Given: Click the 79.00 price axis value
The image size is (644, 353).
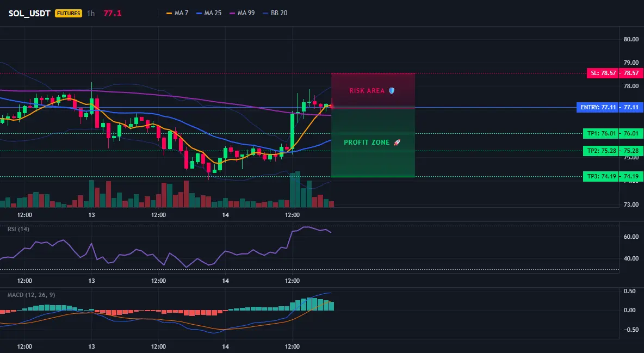Looking at the screenshot, I should coord(631,63).
